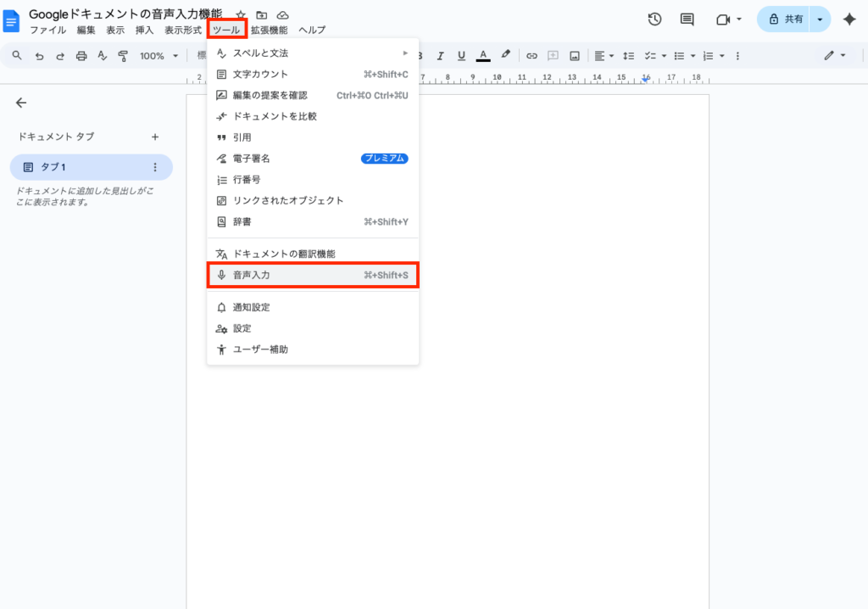The width and height of the screenshot is (868, 609).
Task: Toggle italic formatting
Action: coord(441,56)
